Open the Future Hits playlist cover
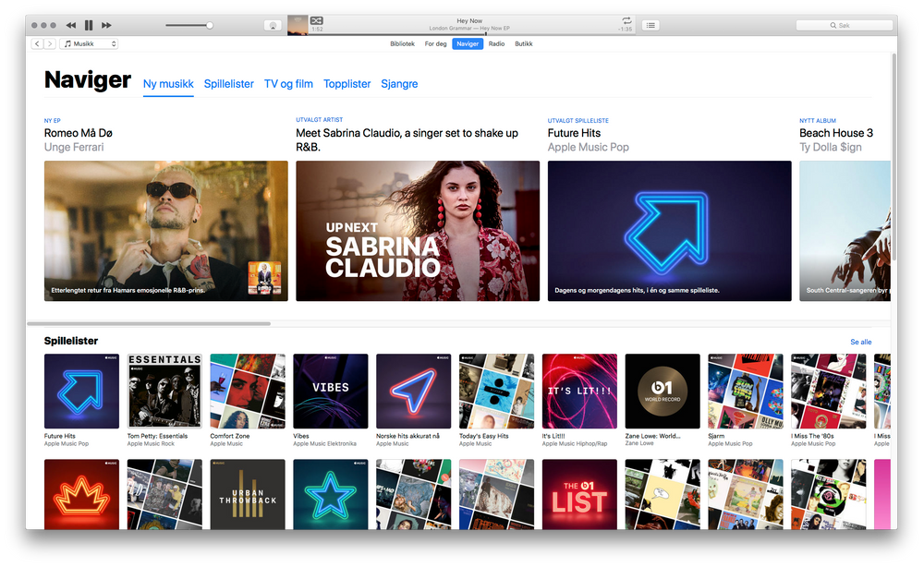 tap(81, 391)
